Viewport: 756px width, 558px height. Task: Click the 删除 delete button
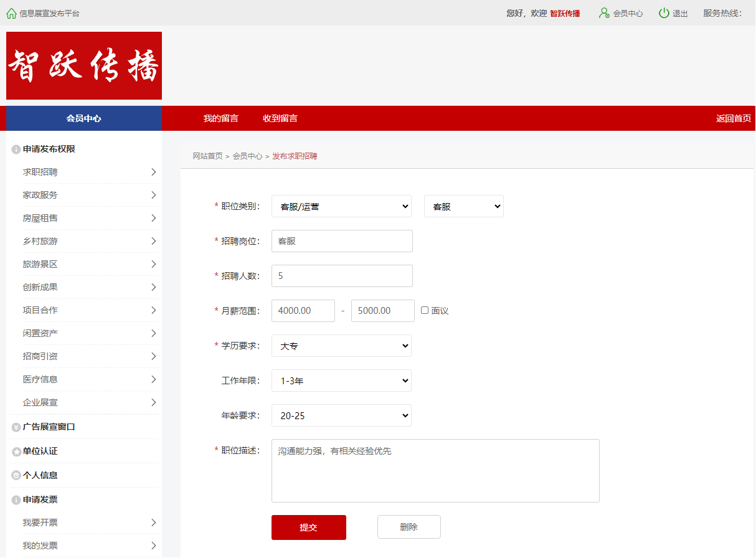point(409,527)
